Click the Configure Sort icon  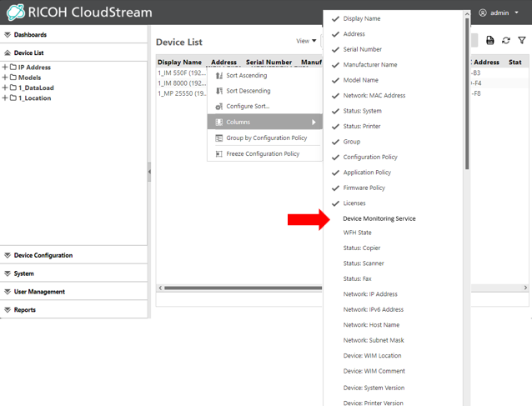(219, 107)
